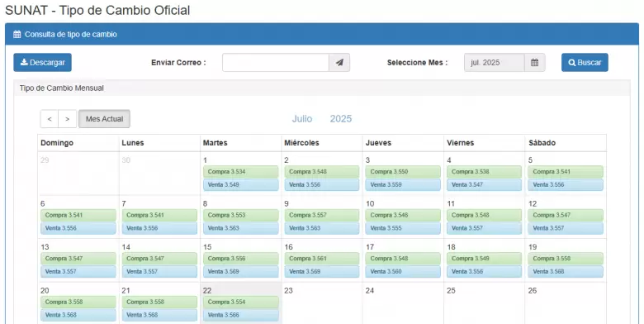Go to previous month with left arrow
Viewport: 644px width, 324px height.
tap(50, 119)
